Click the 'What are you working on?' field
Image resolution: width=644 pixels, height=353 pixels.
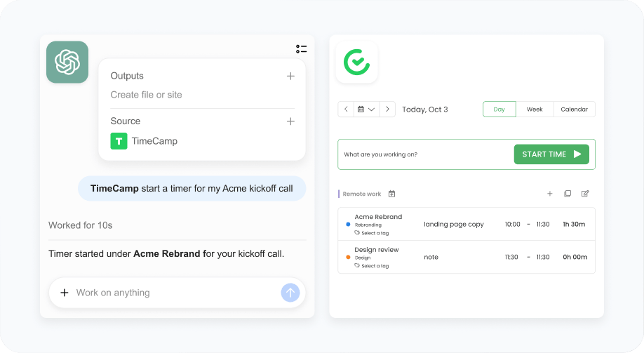(426, 154)
